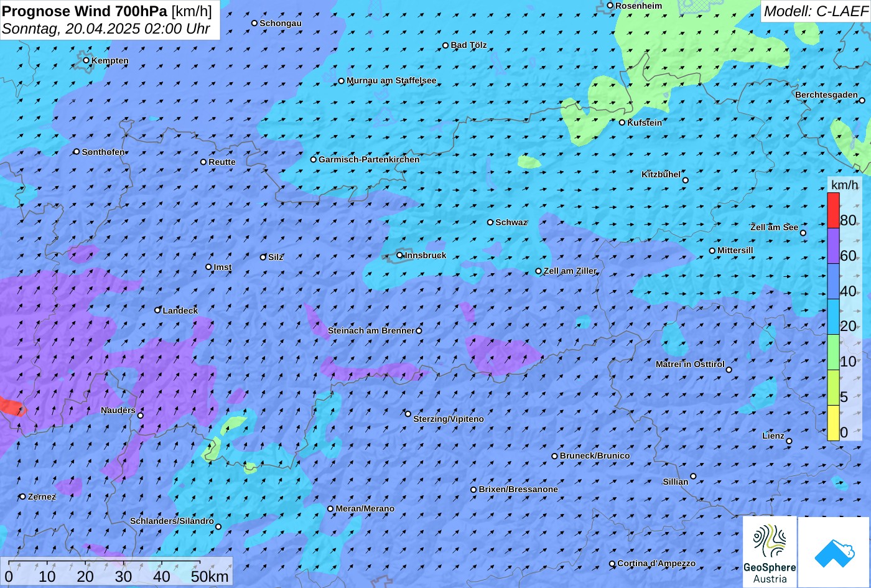Click the 'Bruneck/Brunico' label

(595, 455)
